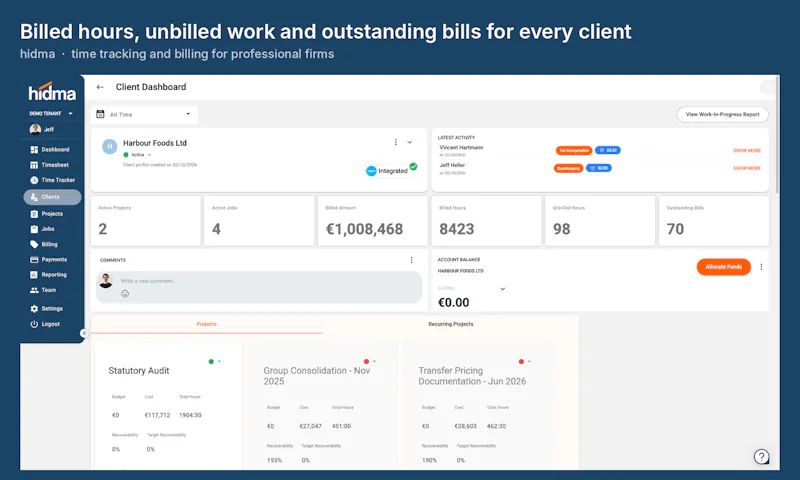
Task: Collapse the sidebar with the arrow handle
Action: click(x=84, y=333)
